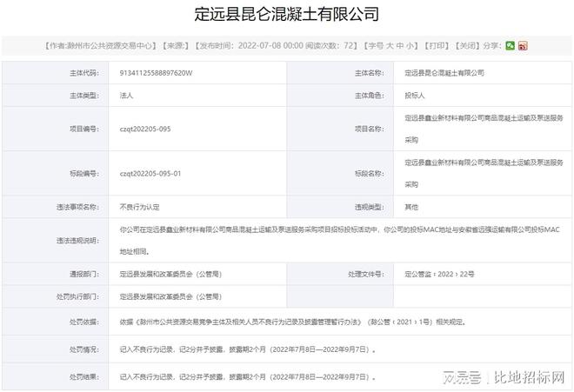This screenshot has width=574, height=392.
Task: Select the 主体角色 value 投标人
Action: pos(414,96)
